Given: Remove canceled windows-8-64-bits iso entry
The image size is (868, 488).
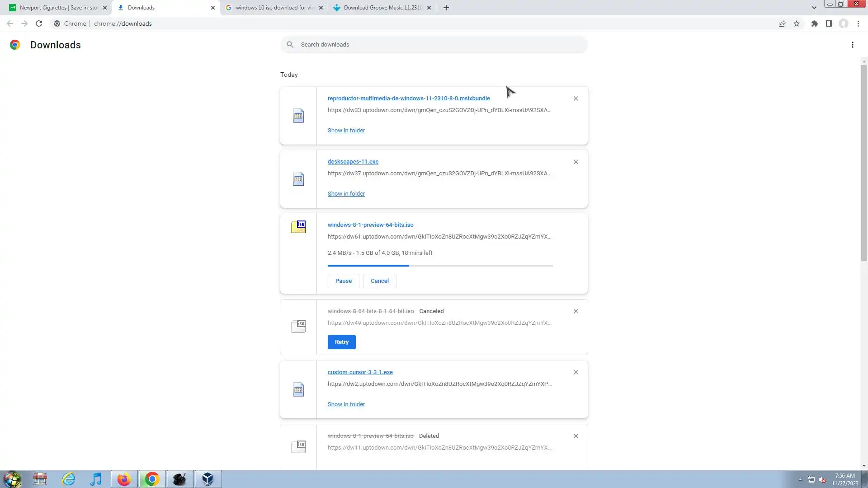Looking at the screenshot, I should pos(576,311).
